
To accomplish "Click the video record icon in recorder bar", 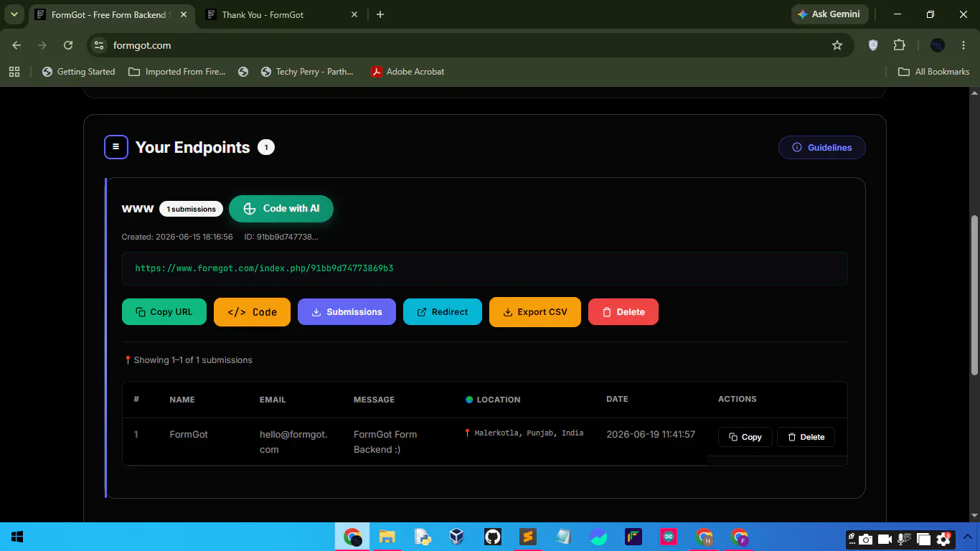I will (885, 539).
